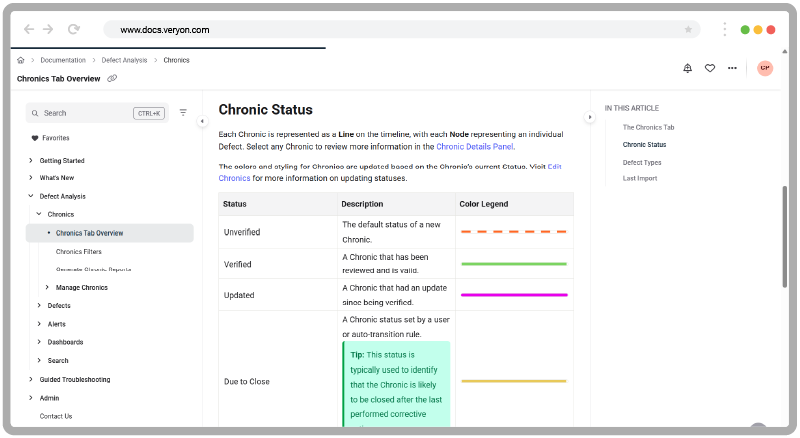Collapse left sidebar with arrow button
800x438 pixels.
point(202,121)
